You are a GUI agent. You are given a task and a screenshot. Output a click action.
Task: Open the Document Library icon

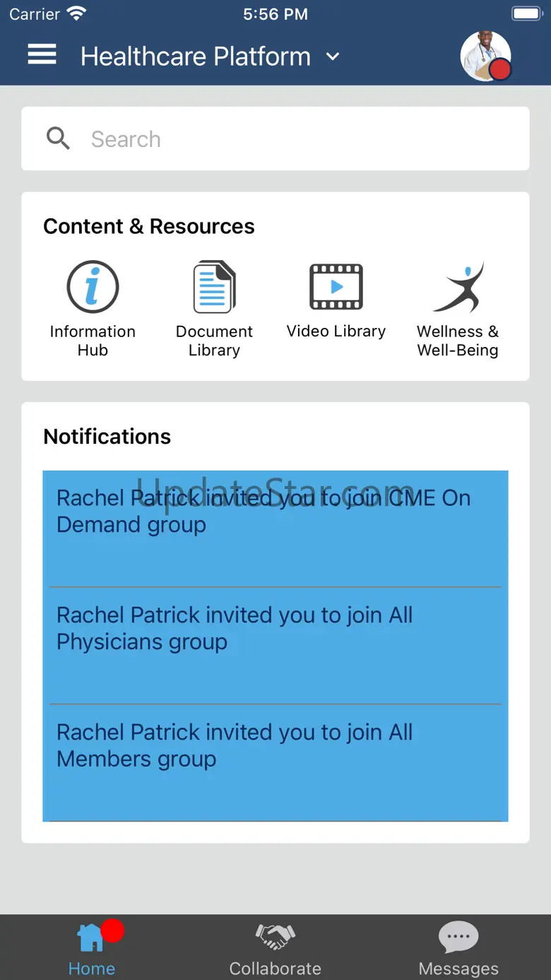pyautogui.click(x=214, y=288)
